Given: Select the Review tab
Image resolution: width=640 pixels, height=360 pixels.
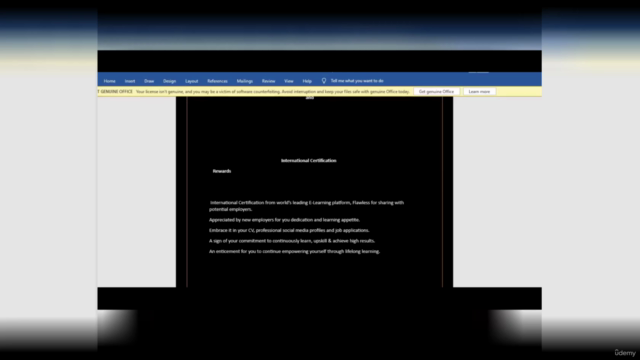Looking at the screenshot, I should click(x=268, y=81).
